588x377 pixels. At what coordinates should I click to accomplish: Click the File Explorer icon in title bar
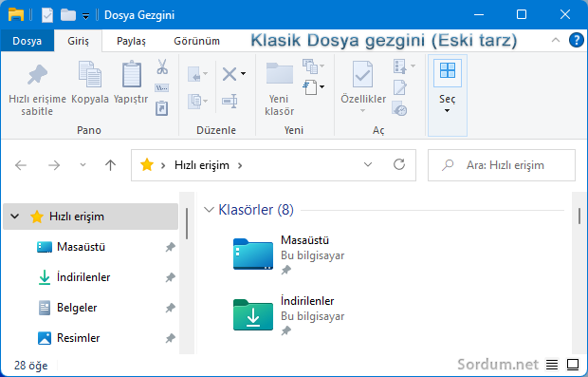coord(16,15)
